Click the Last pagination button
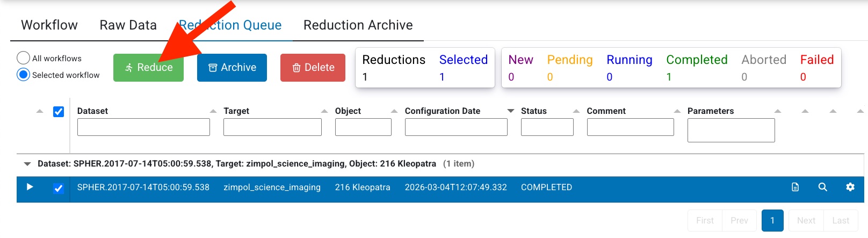 click(841, 221)
